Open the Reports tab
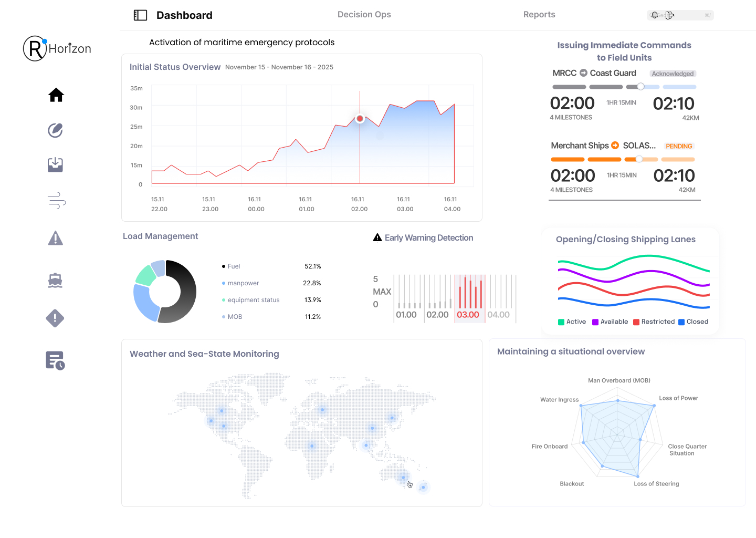Image resolution: width=756 pixels, height=538 pixels. (x=539, y=15)
